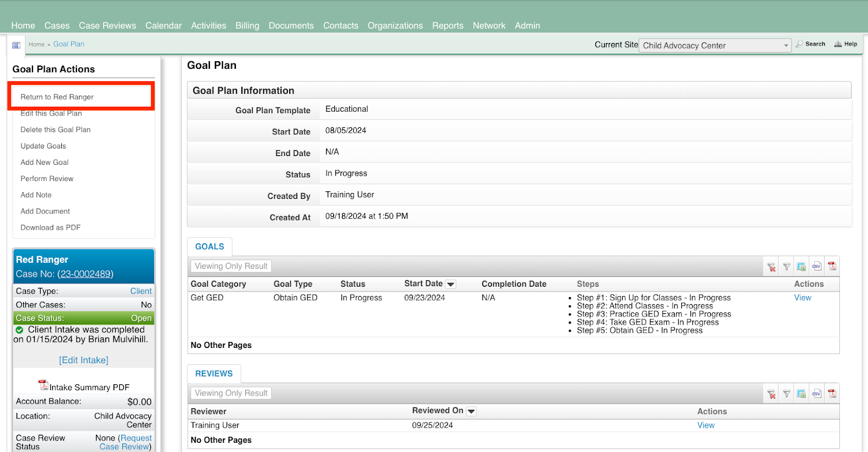
Task: Click Request Case Review link
Action: 125,442
